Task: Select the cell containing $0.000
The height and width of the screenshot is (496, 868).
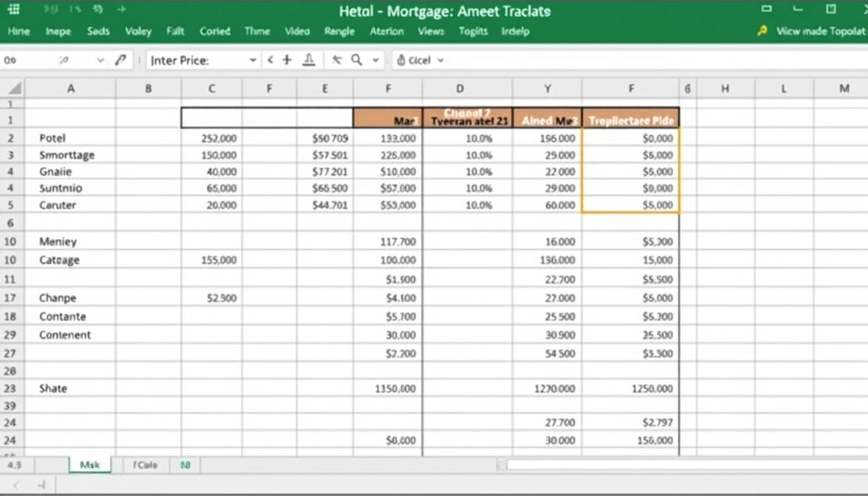Action: [388, 440]
